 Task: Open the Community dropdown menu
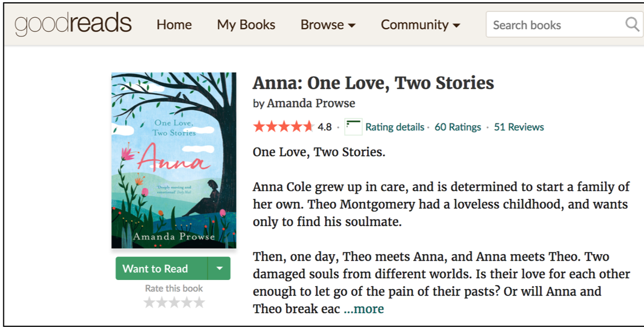[x=420, y=25]
